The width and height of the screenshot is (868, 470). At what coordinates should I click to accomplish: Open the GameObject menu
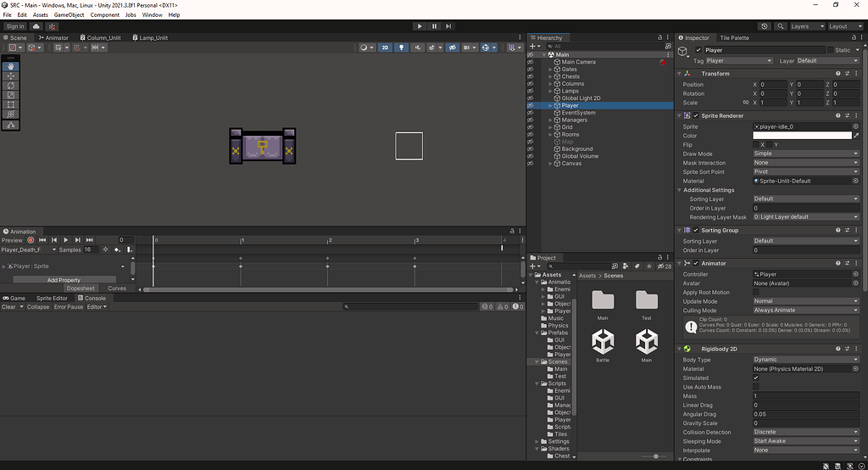[69, 14]
